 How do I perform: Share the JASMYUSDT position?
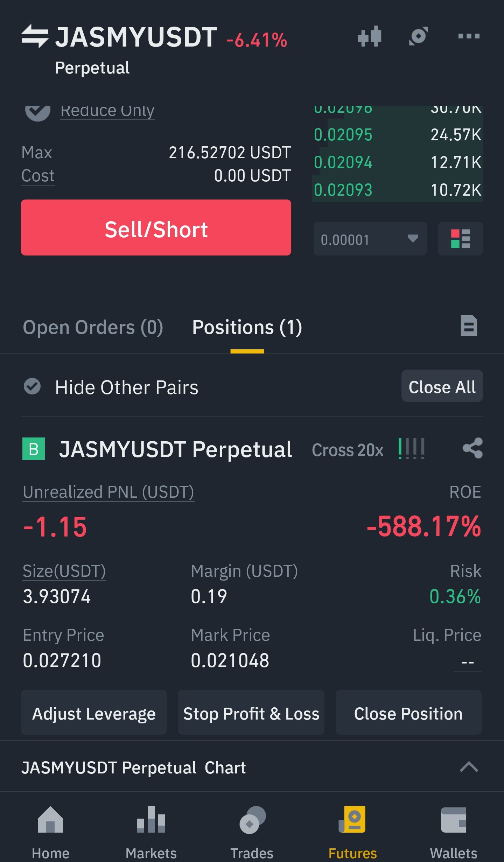pyautogui.click(x=472, y=448)
